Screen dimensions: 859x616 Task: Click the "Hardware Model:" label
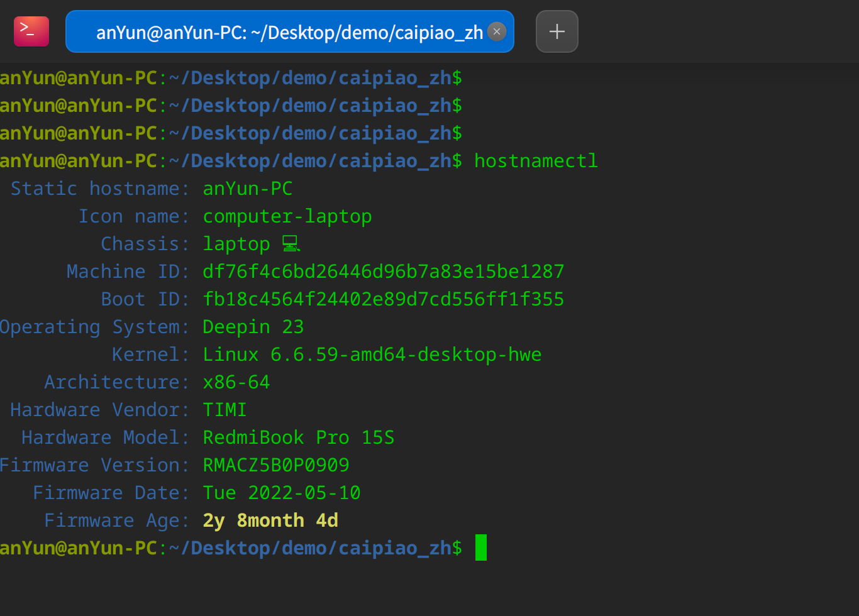click(106, 437)
